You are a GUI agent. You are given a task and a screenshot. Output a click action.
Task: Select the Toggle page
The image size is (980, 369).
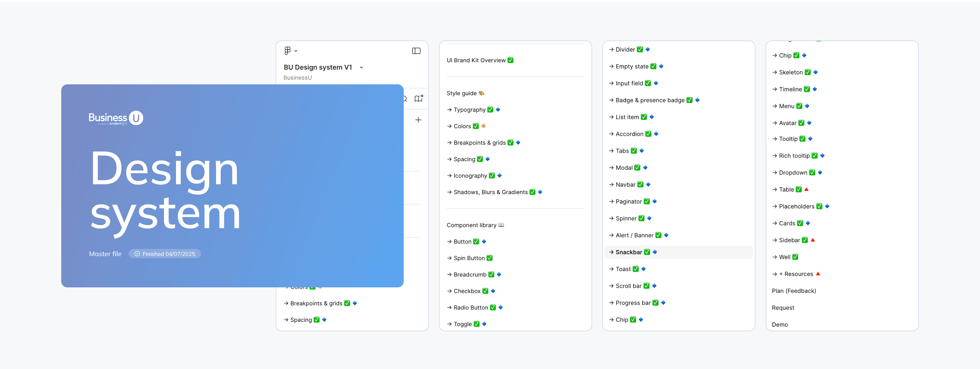[x=467, y=324]
